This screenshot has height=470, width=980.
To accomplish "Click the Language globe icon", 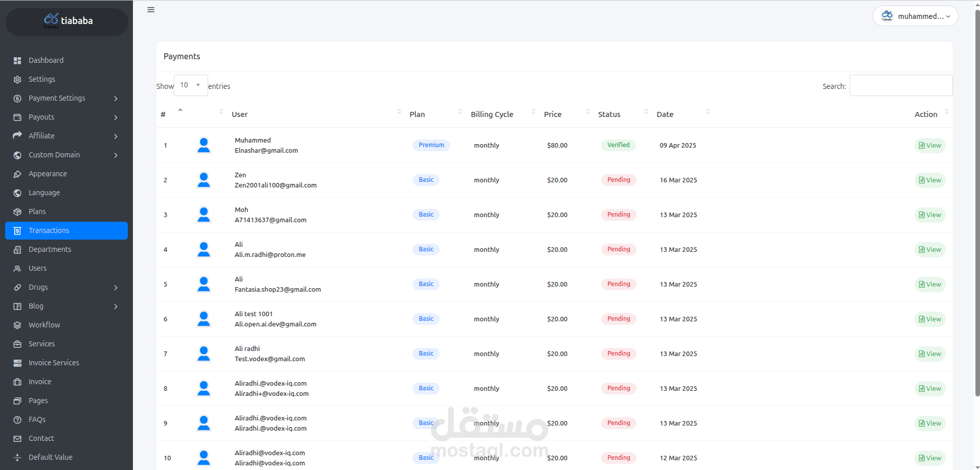I will pyautogui.click(x=17, y=193).
